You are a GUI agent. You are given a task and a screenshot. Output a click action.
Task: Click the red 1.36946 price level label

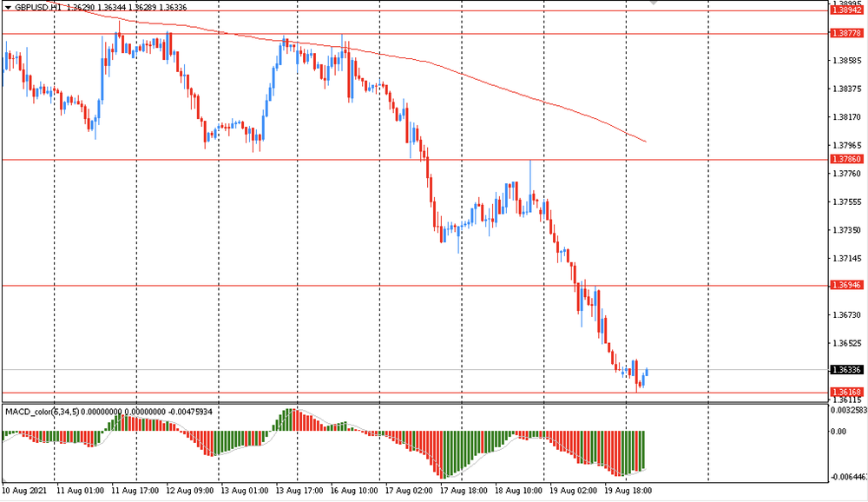click(x=847, y=285)
